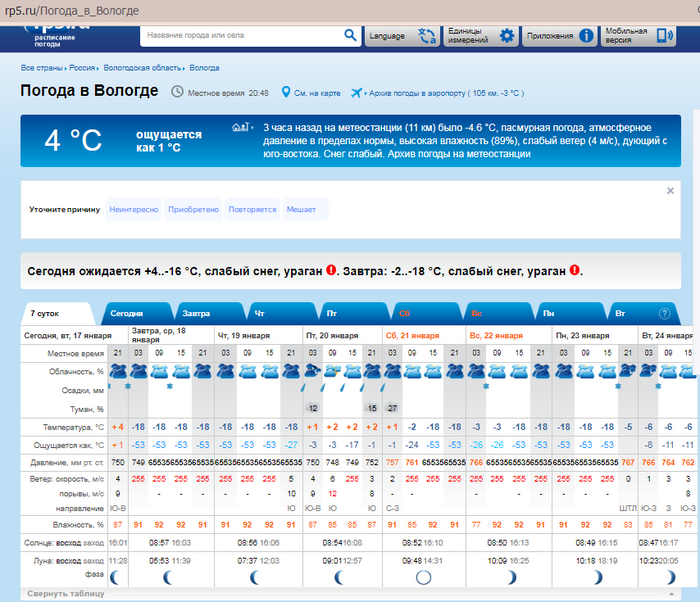Choose Повторяется as reason
This screenshot has height=602, width=700.
252,209
